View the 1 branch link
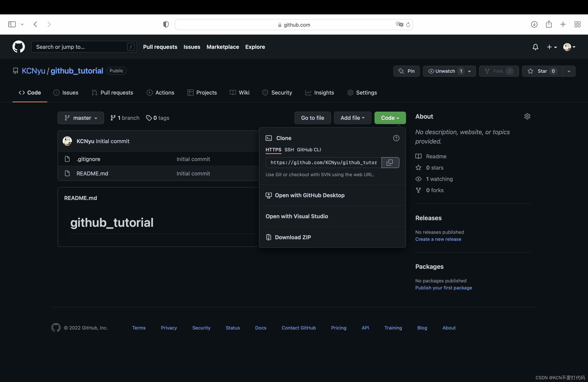Viewport: 588px width, 382px height. 125,118
